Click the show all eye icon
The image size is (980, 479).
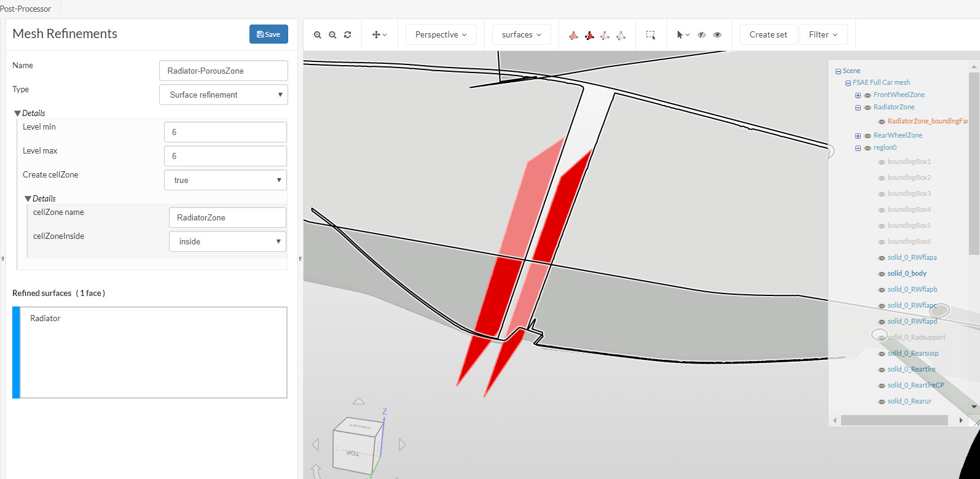coord(717,35)
